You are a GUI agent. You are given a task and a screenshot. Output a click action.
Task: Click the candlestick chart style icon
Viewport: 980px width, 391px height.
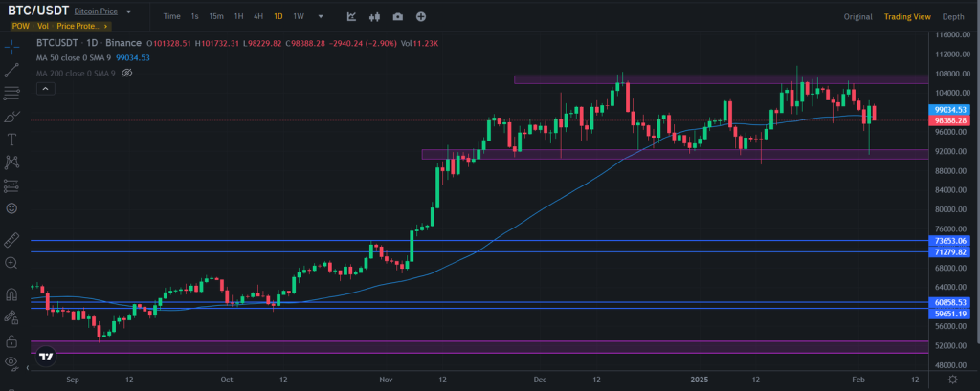[374, 16]
